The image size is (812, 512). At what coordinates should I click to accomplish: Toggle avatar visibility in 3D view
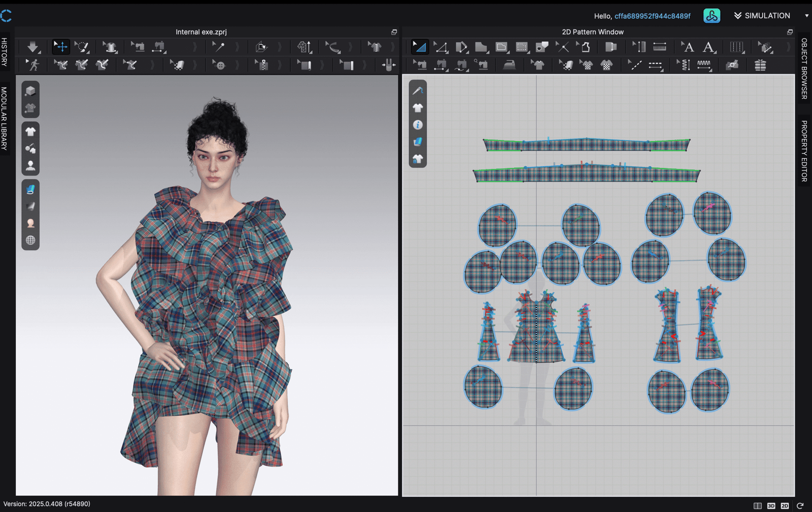click(30, 165)
